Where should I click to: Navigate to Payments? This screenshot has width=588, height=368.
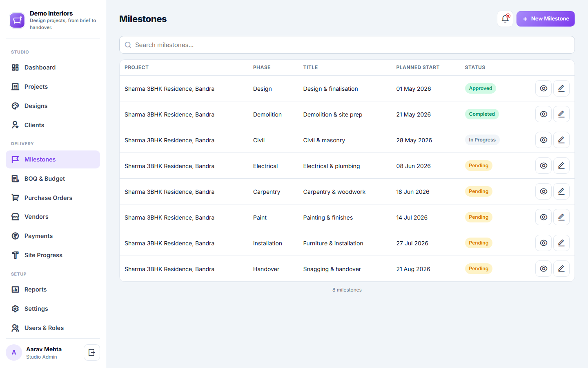coord(53,236)
